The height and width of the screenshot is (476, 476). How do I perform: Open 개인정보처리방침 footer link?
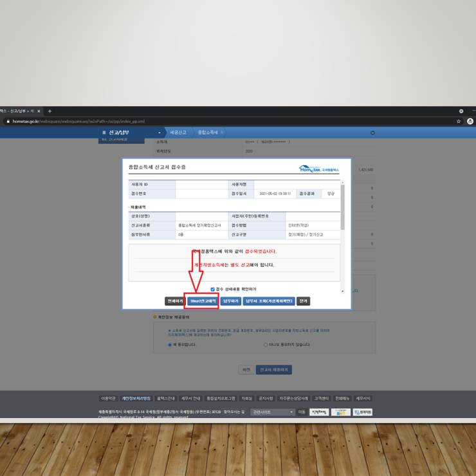tap(136, 398)
